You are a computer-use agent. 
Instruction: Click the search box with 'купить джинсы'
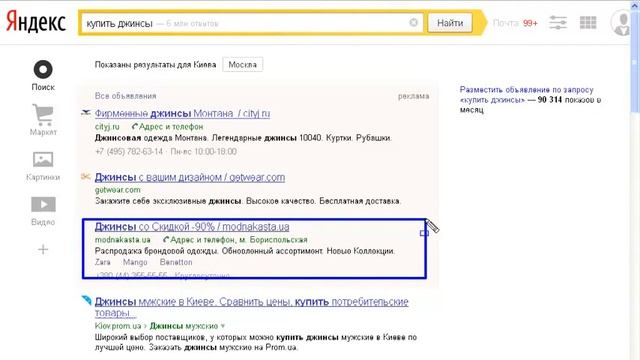[x=252, y=23]
